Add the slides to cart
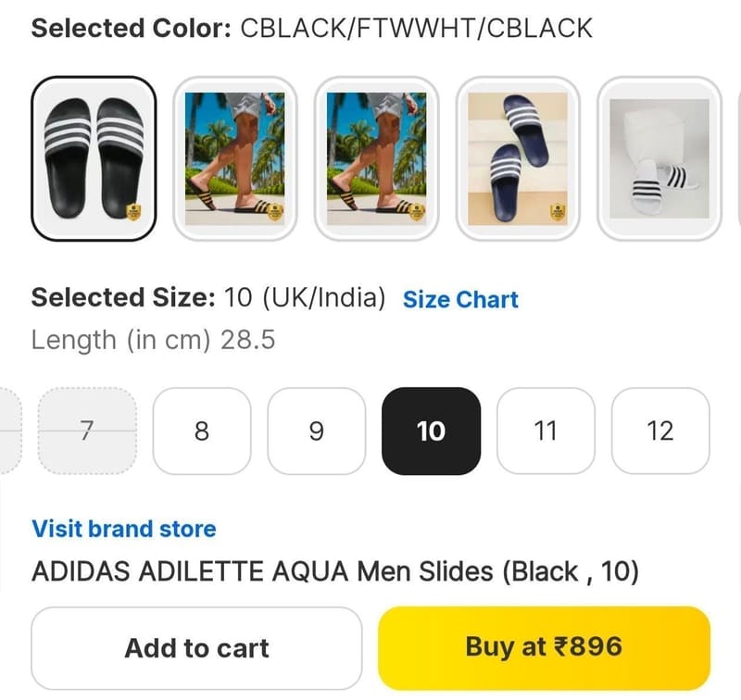The height and width of the screenshot is (700, 741). click(196, 648)
